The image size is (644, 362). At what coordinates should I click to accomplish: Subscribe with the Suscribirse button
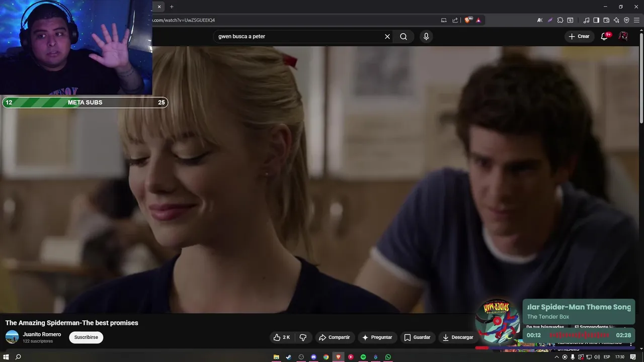pos(86,337)
